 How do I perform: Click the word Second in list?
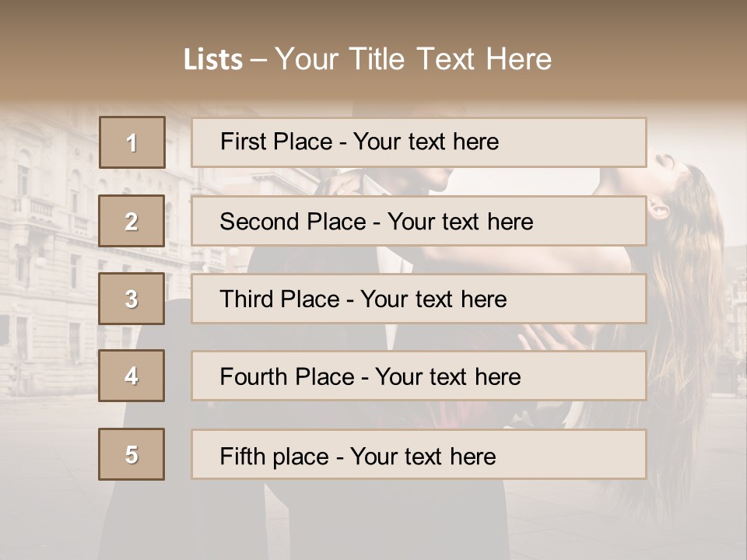[x=259, y=222]
